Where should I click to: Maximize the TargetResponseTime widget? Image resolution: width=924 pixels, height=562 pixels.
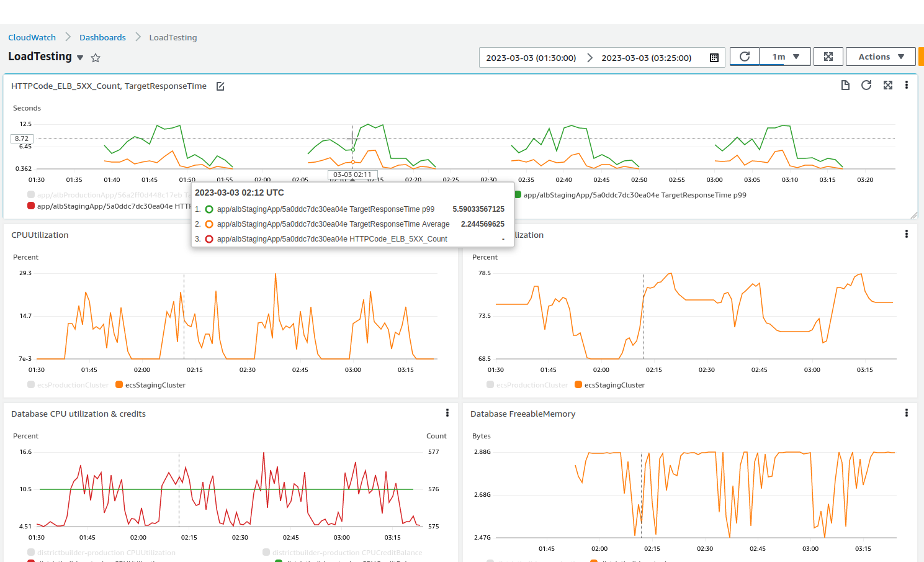coord(888,85)
